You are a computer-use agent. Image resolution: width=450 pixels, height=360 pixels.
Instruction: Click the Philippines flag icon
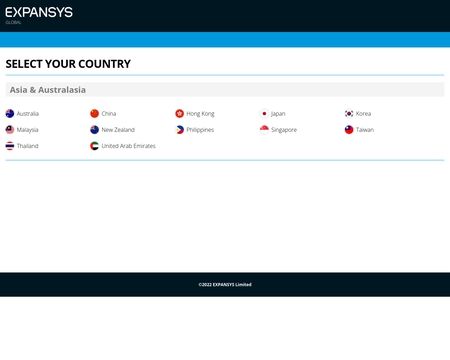[x=180, y=130]
